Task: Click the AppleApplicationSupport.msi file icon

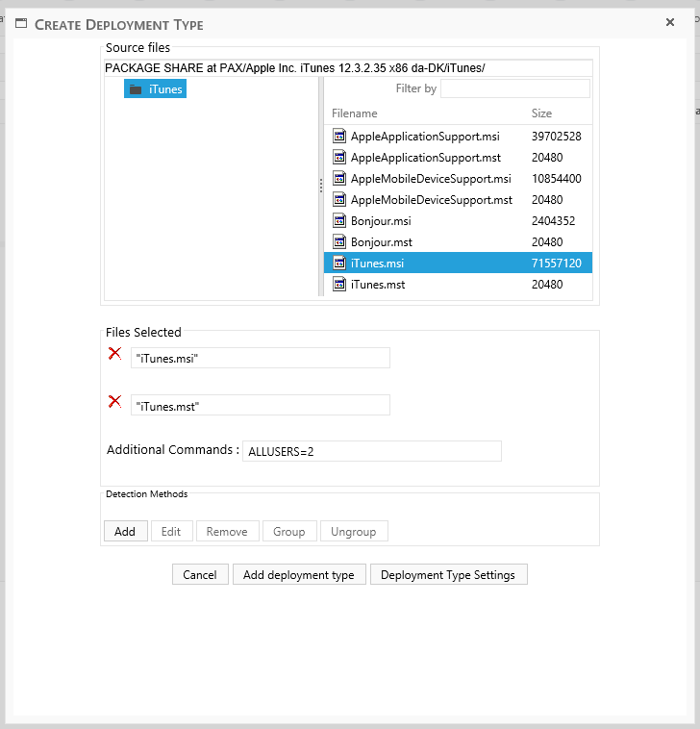Action: [x=338, y=137]
